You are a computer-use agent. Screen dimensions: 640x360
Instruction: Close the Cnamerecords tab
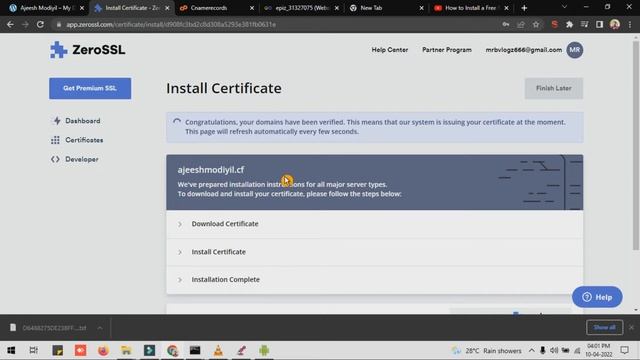[x=251, y=8]
